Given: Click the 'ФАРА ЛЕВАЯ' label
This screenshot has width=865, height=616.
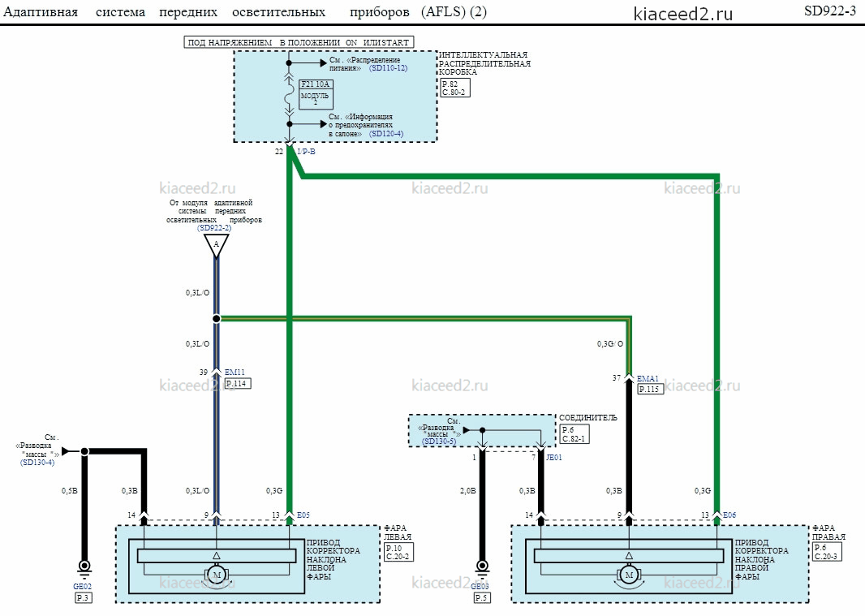Looking at the screenshot, I should [398, 532].
